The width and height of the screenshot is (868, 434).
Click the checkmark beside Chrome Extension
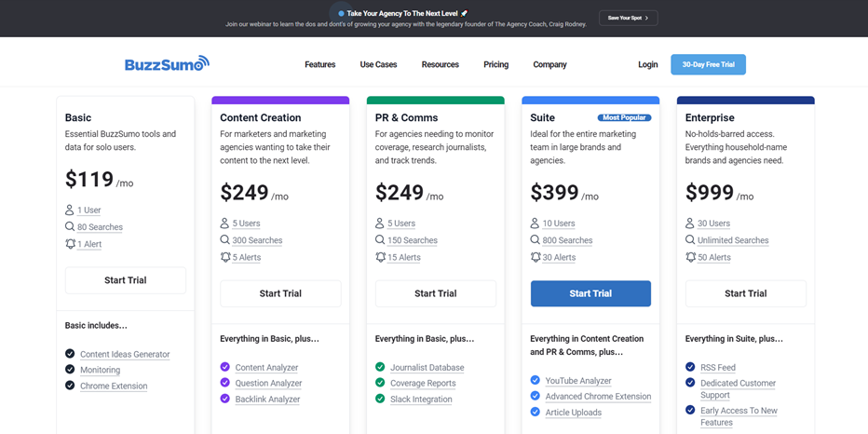click(x=70, y=385)
